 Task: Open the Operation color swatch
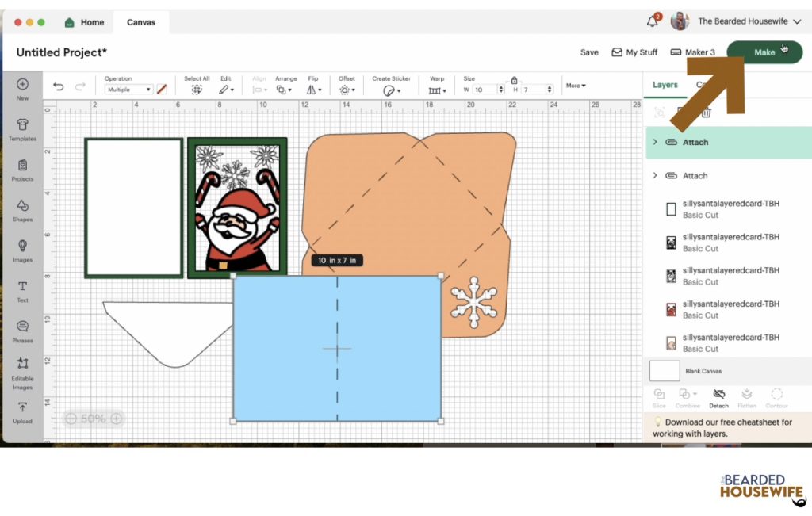click(x=162, y=90)
